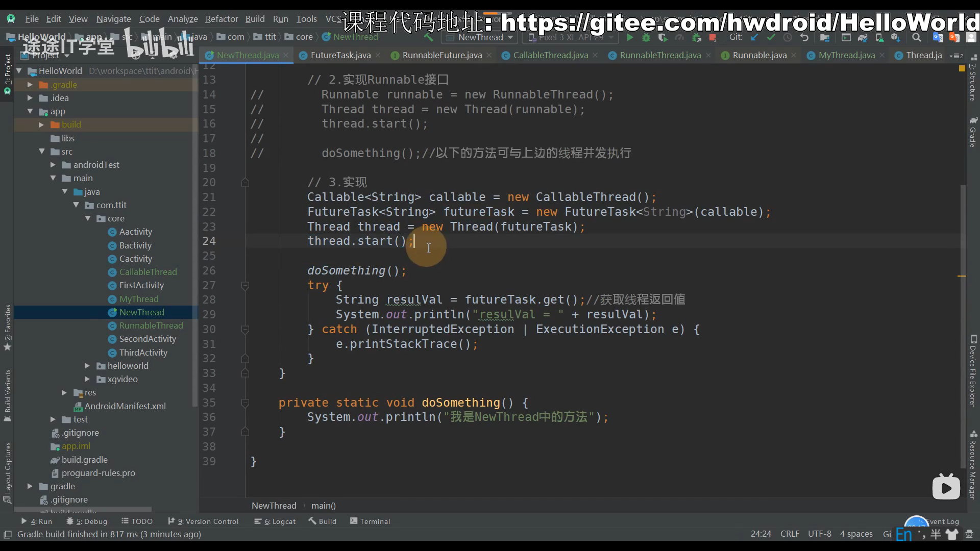Click the green Run button
This screenshot has width=980, height=551.
(x=630, y=37)
